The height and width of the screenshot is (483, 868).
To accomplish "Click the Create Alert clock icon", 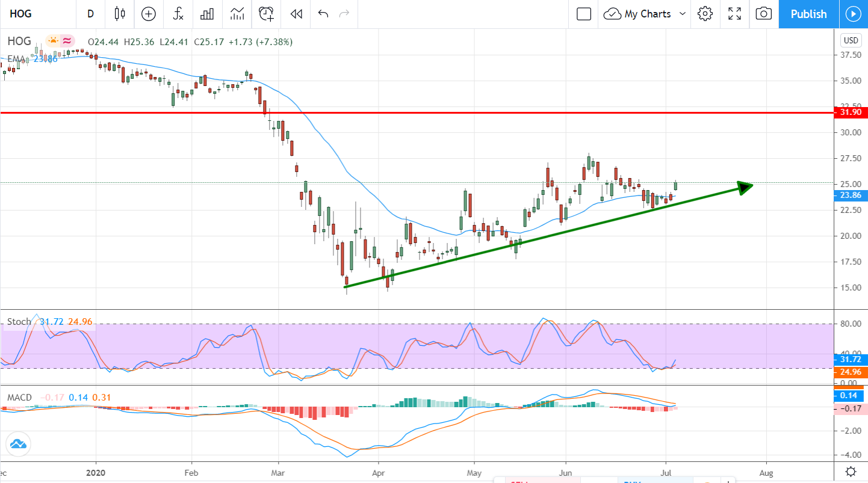I will (x=265, y=14).
